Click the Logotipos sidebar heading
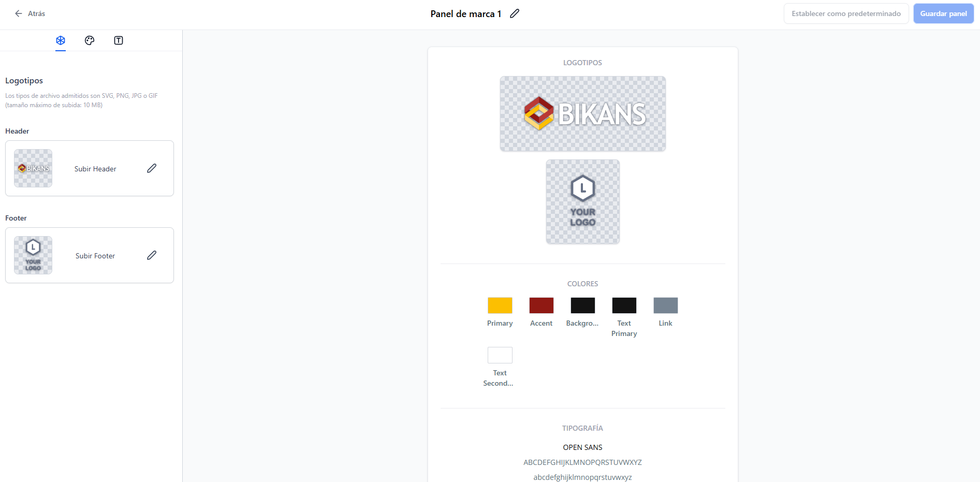The image size is (980, 482). tap(24, 81)
